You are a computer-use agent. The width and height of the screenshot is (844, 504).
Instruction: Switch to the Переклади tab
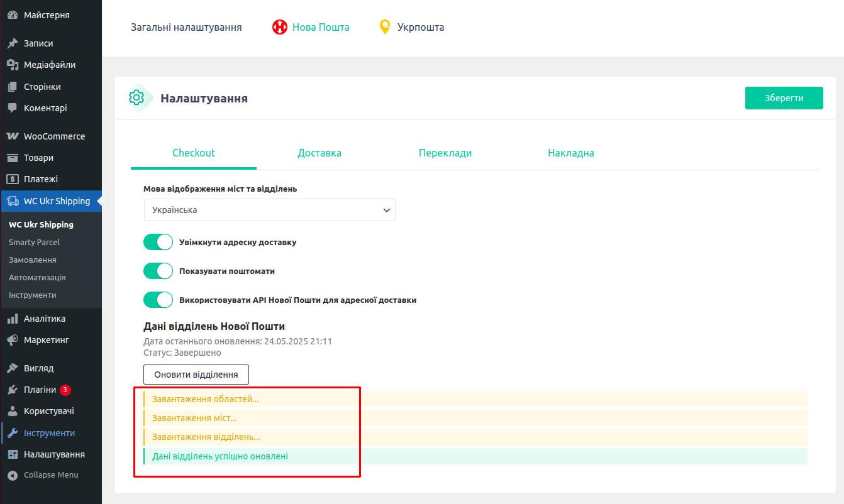(445, 153)
